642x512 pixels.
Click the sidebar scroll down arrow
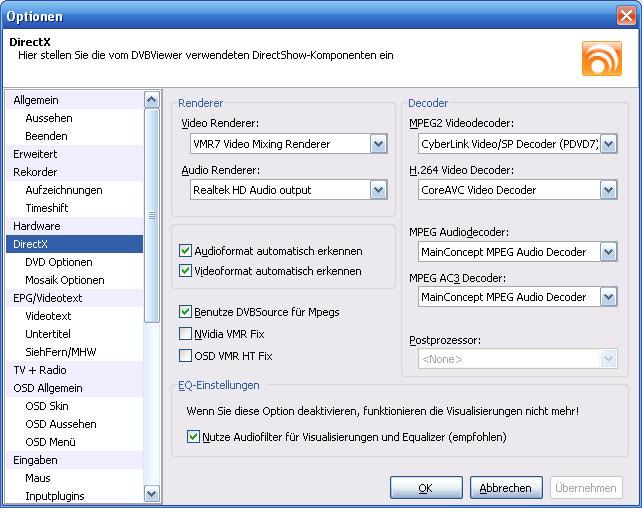(151, 493)
